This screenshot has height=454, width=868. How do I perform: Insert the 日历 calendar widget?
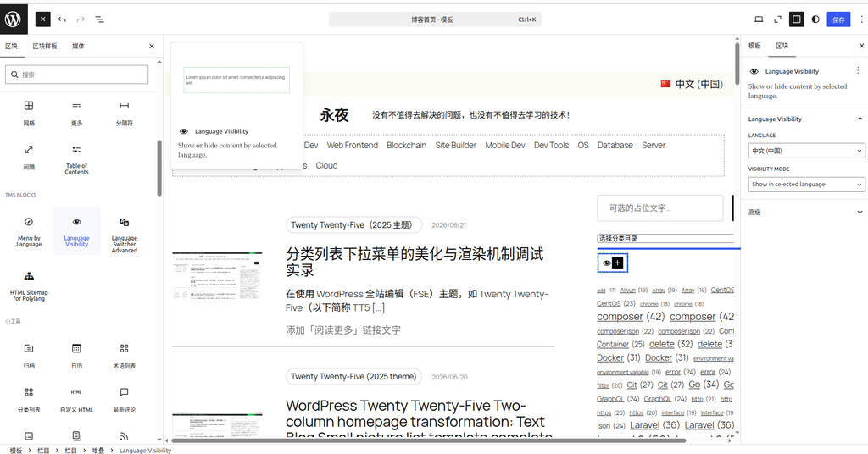point(76,356)
